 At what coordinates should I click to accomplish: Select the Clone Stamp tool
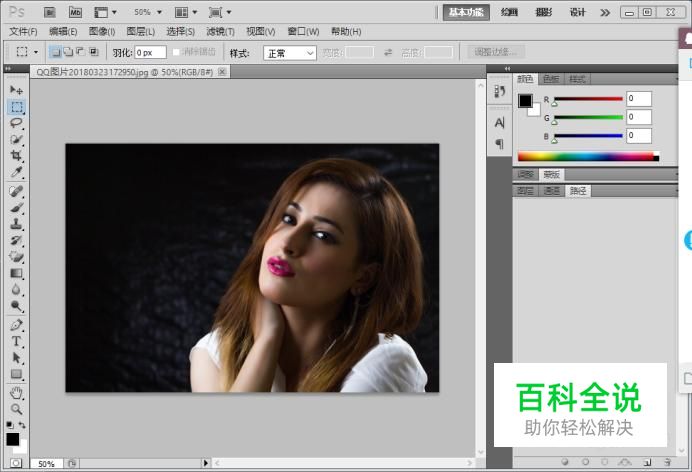[x=16, y=224]
